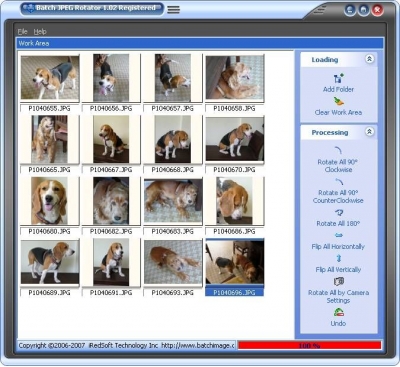
Task: Click the Rotate All by Camera Settings icon
Action: [x=339, y=282]
